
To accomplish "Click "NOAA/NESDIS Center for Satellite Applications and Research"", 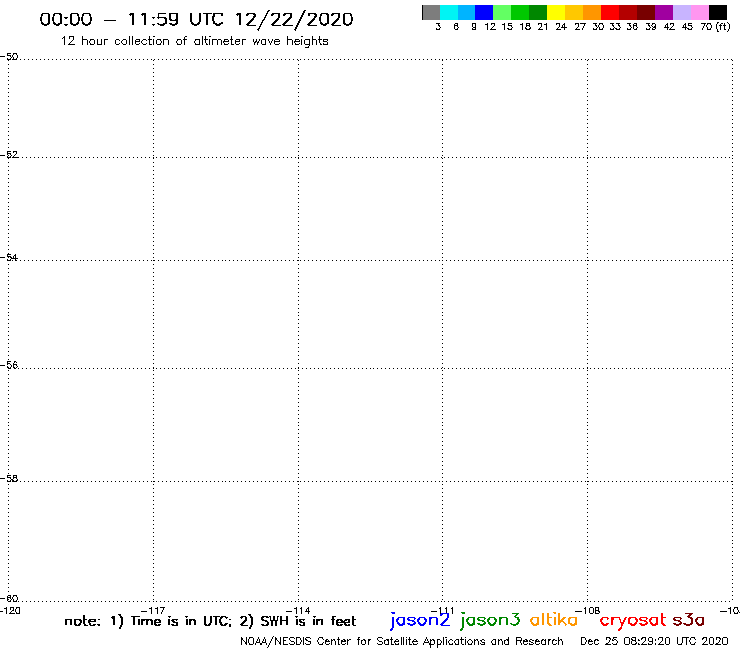I will [x=402, y=642].
